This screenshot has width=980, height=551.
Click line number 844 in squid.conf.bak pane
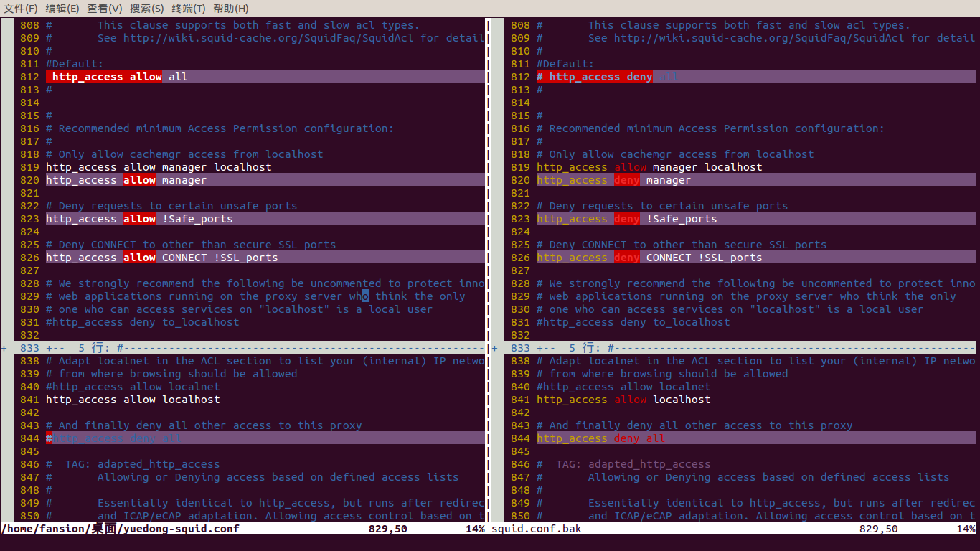click(x=520, y=438)
